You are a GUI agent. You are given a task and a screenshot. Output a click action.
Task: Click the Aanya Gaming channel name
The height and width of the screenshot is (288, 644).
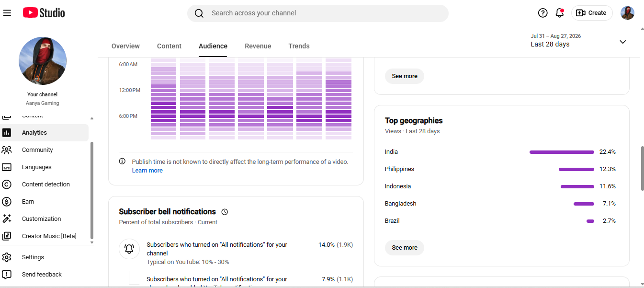43,103
